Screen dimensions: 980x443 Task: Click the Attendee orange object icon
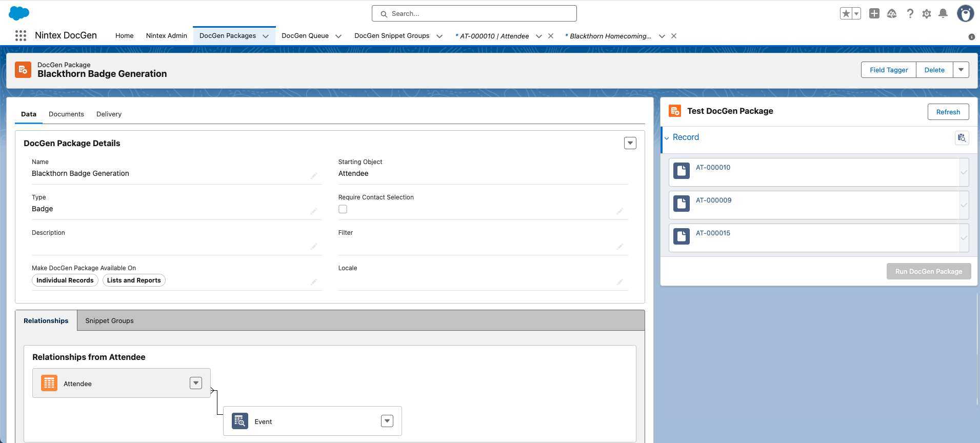tap(49, 383)
